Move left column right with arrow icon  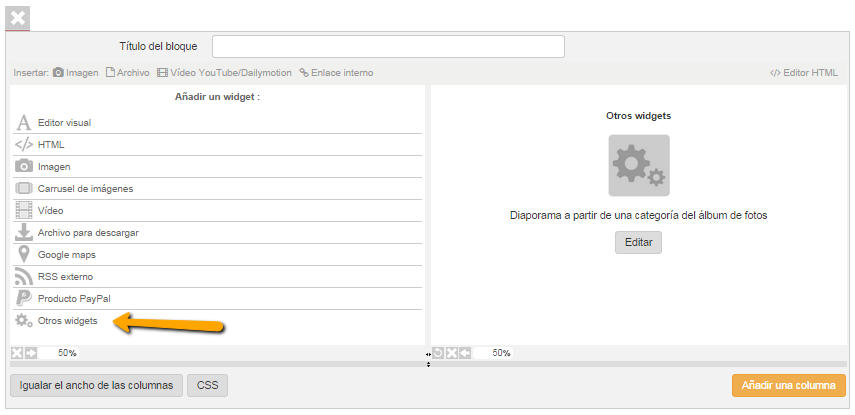31,353
